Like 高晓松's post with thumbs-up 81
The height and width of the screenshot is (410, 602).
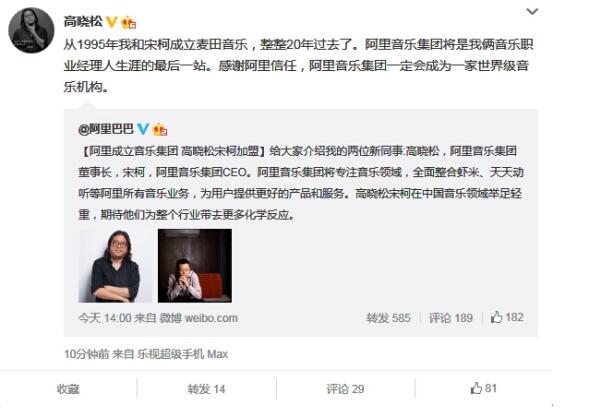[x=483, y=389]
